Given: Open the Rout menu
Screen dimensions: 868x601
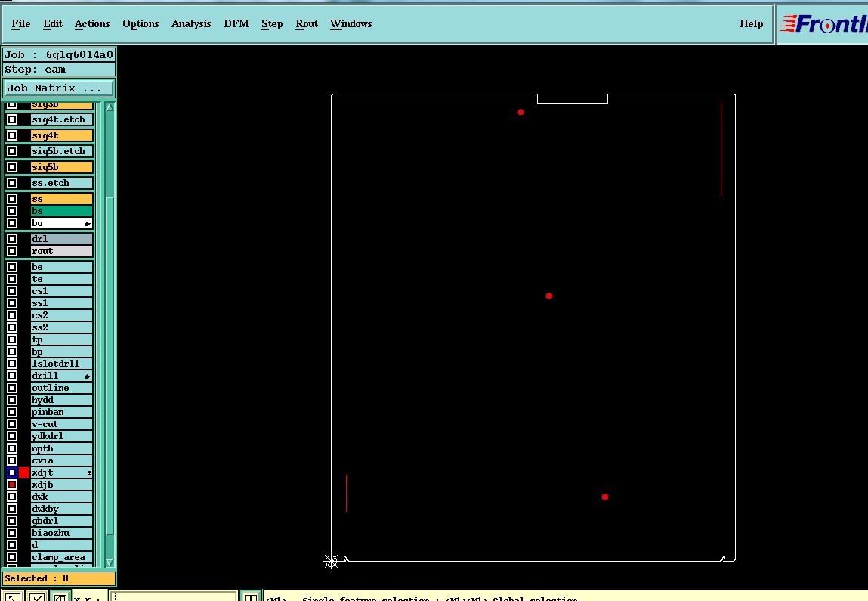Looking at the screenshot, I should 307,24.
